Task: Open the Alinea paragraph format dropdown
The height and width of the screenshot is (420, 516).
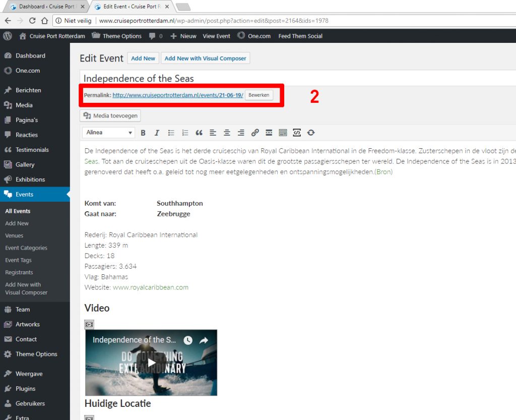Action: pos(109,132)
